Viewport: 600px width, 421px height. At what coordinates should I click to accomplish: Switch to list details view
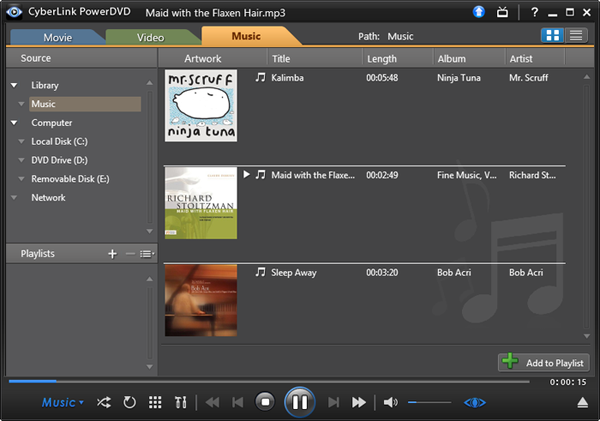[576, 36]
